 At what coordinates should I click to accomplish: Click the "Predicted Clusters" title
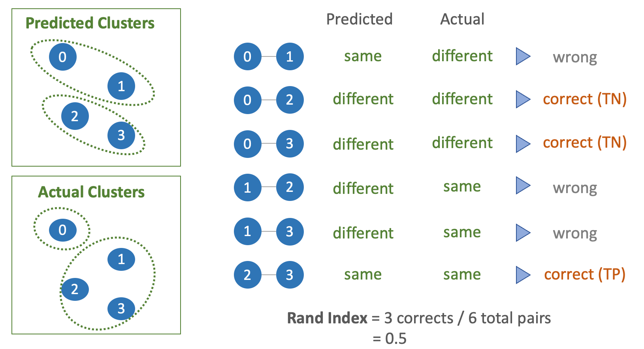[x=90, y=23]
